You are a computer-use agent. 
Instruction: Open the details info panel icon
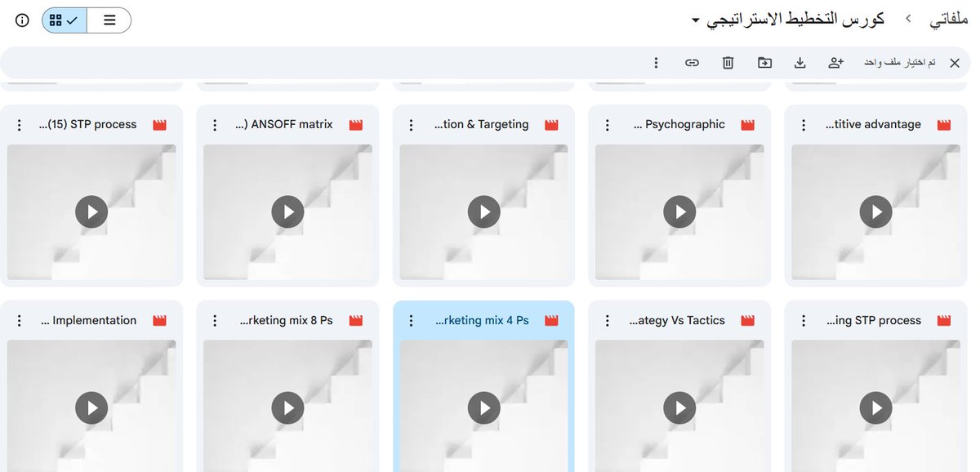pyautogui.click(x=22, y=20)
